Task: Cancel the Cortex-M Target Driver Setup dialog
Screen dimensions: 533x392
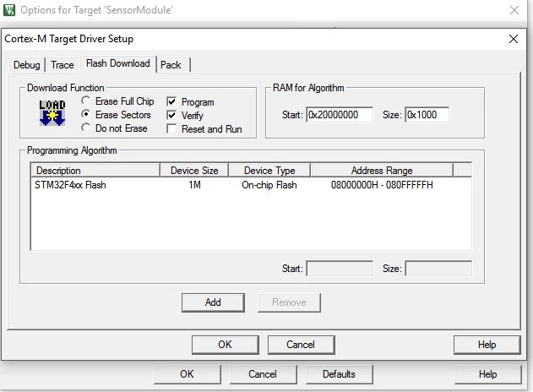Action: click(x=301, y=345)
